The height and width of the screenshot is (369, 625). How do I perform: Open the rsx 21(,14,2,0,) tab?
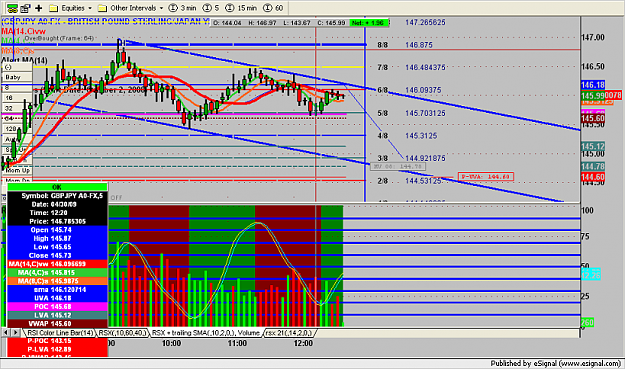pyautogui.click(x=289, y=332)
